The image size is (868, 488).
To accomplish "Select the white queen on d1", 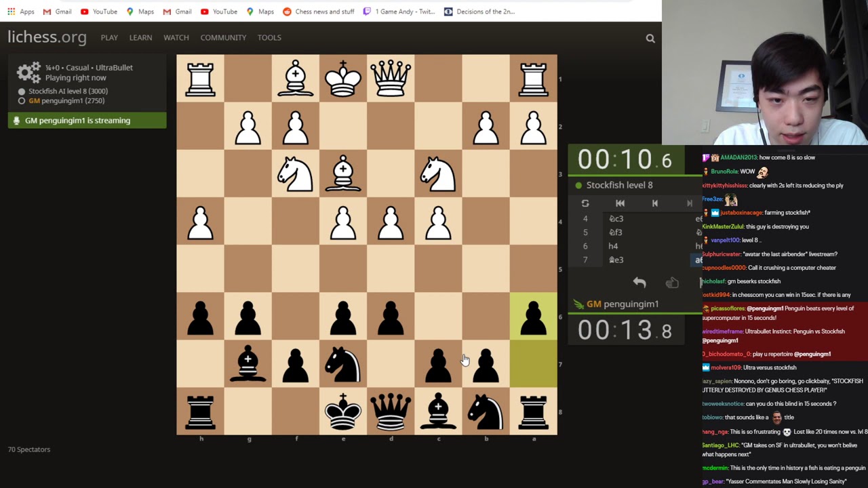I will coord(391,79).
